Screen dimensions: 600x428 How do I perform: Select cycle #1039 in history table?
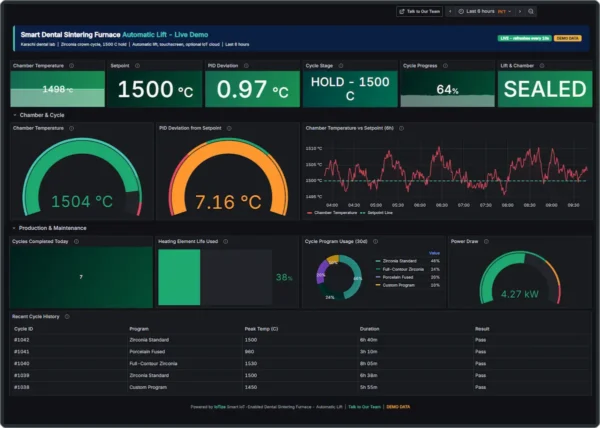click(300, 376)
